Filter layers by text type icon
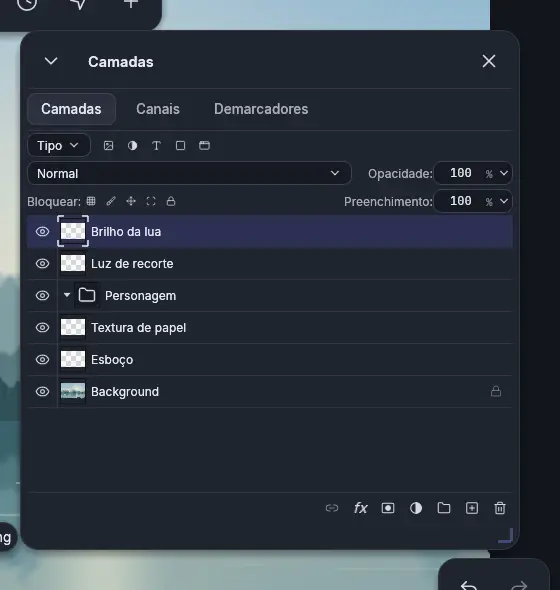This screenshot has height=590, width=560. [157, 146]
